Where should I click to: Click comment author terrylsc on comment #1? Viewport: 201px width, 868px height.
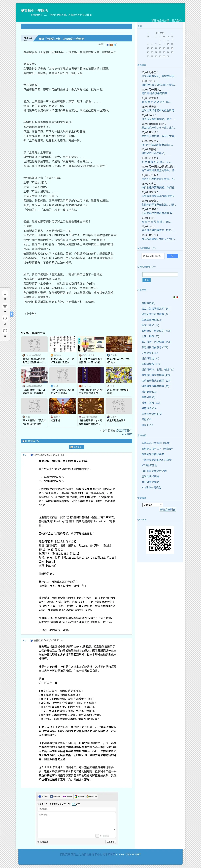[x=38, y=455]
